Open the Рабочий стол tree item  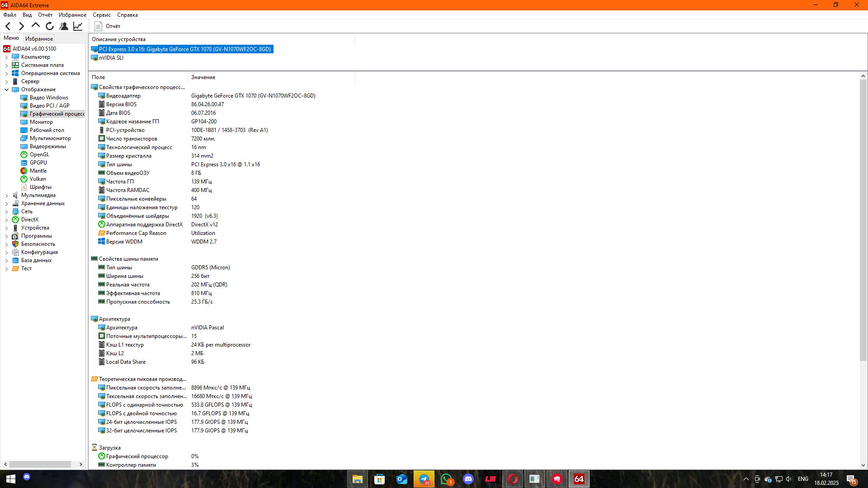[47, 130]
